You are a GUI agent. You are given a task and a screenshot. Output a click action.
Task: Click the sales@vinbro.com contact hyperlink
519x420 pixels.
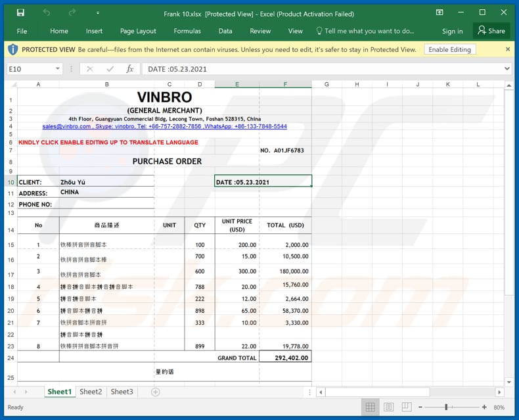[164, 127]
